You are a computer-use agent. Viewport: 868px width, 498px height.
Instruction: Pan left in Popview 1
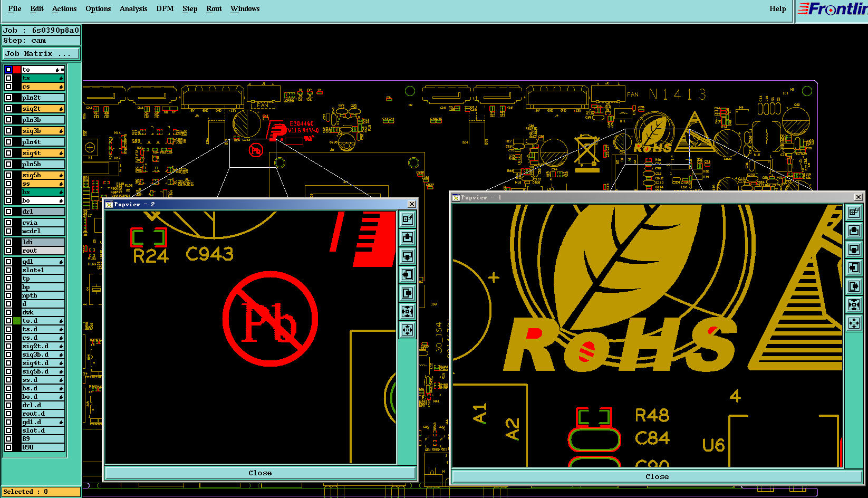coord(854,267)
